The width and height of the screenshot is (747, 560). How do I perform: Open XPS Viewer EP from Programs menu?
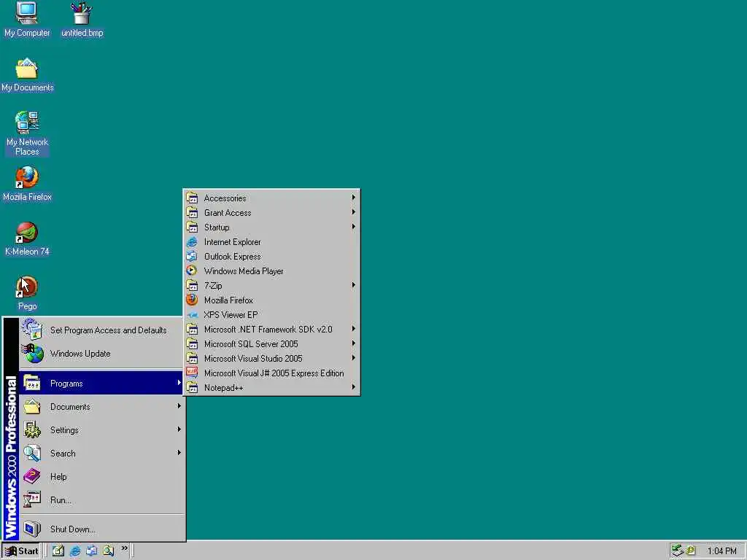[x=271, y=315]
